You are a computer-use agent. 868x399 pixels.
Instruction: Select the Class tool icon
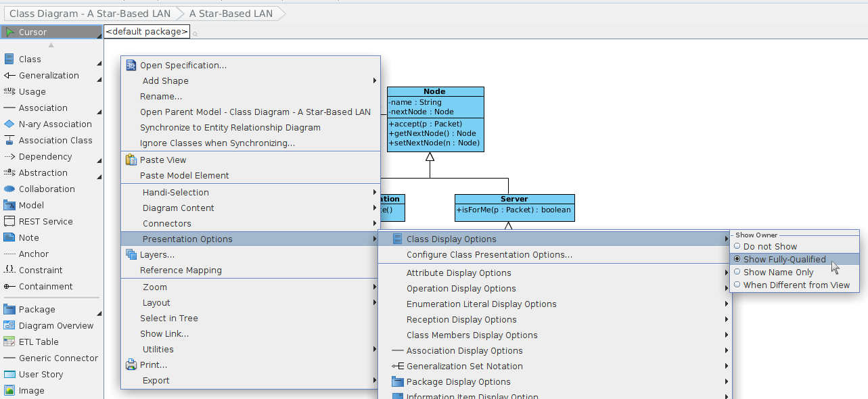9,59
